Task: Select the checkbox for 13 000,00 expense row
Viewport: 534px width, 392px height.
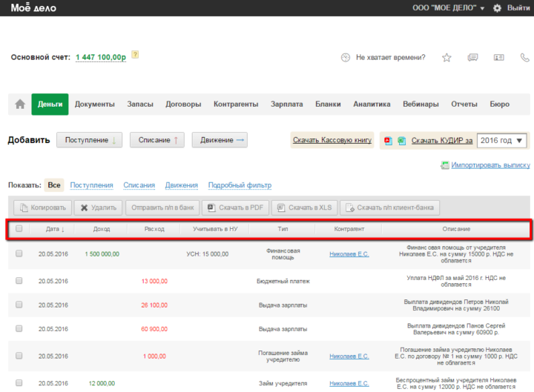Action: 19,281
